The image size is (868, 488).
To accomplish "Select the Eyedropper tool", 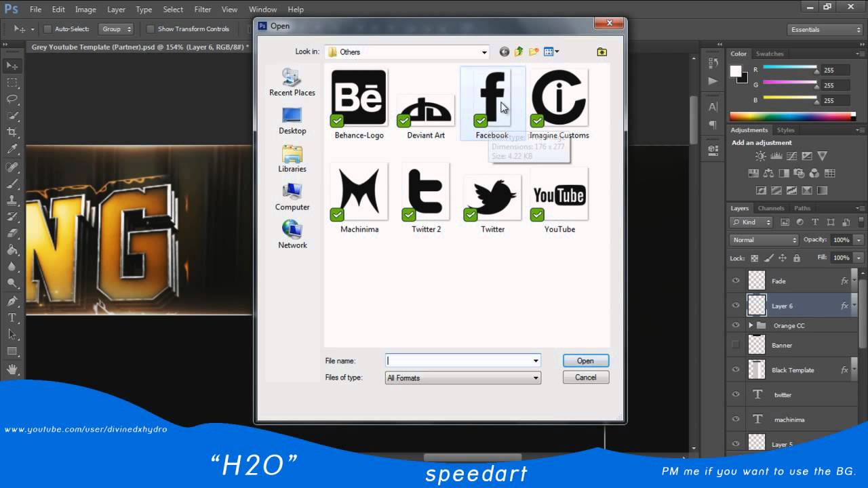I will [12, 149].
